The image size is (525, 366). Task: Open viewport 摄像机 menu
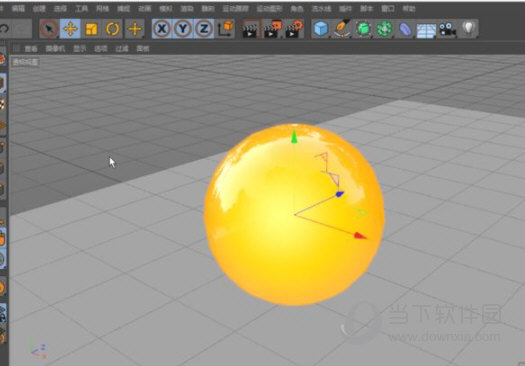55,49
